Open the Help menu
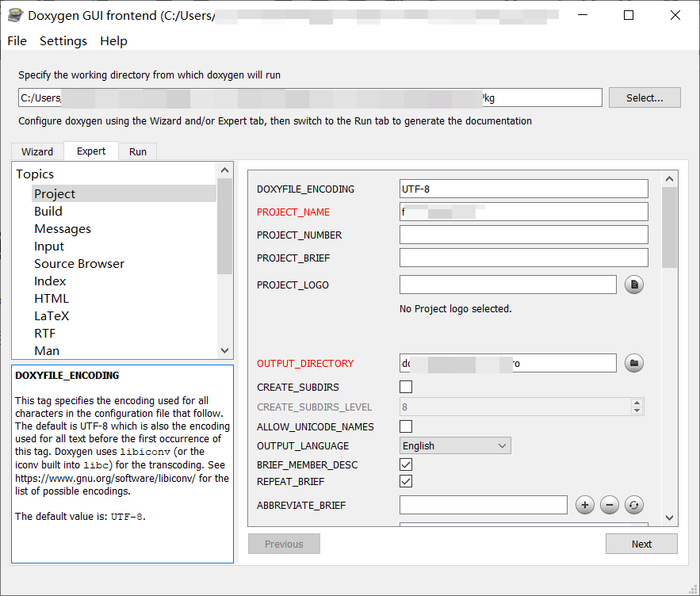700x596 pixels. click(113, 41)
